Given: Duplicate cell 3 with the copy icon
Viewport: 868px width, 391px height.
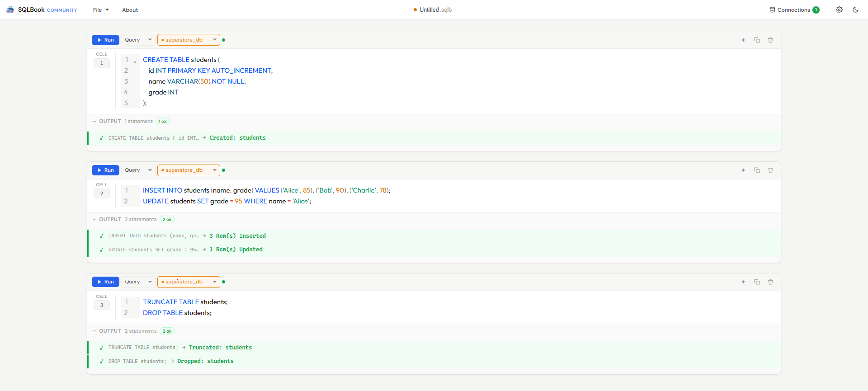Looking at the screenshot, I should (757, 282).
